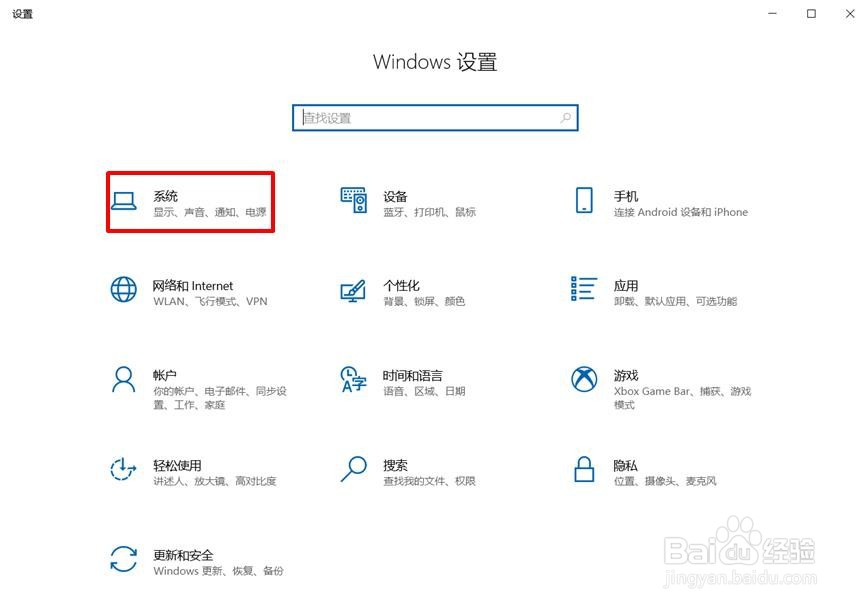This screenshot has height=608, width=866.
Task: Select the 更新和安全 category title
Action: 183,555
